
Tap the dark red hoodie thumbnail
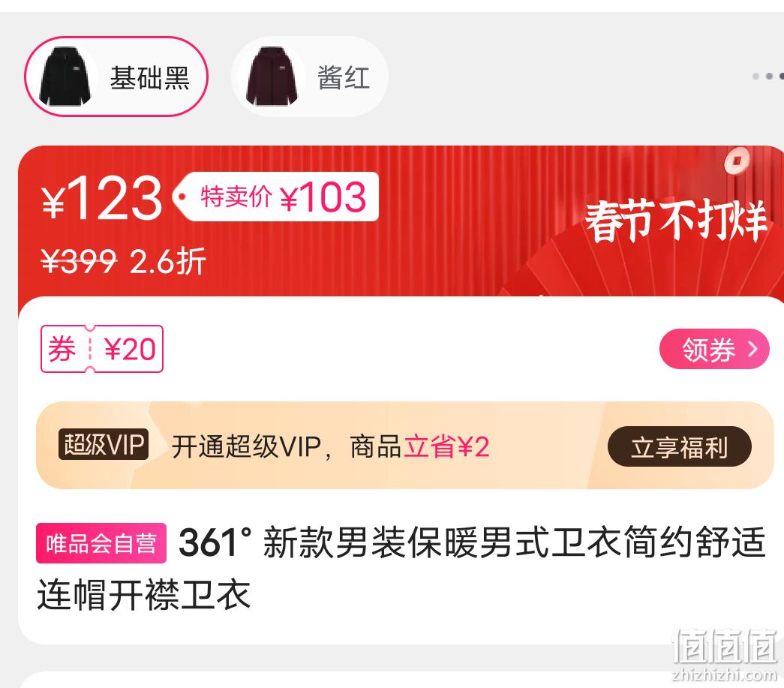point(272,77)
